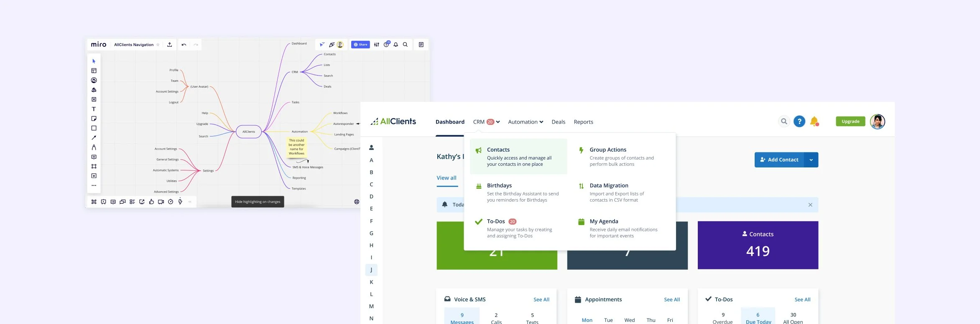Jump to letter A in contact index

coord(371,160)
